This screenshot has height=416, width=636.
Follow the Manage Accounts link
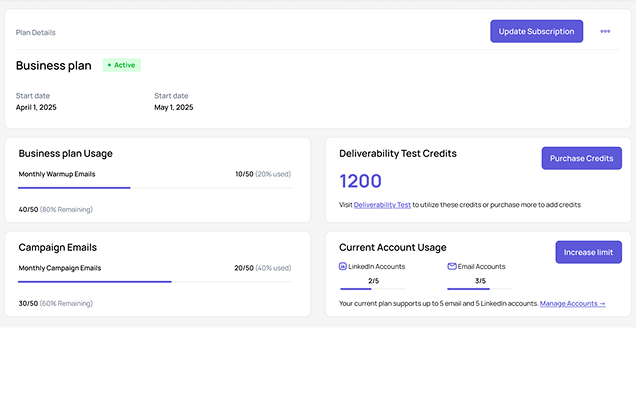click(572, 302)
